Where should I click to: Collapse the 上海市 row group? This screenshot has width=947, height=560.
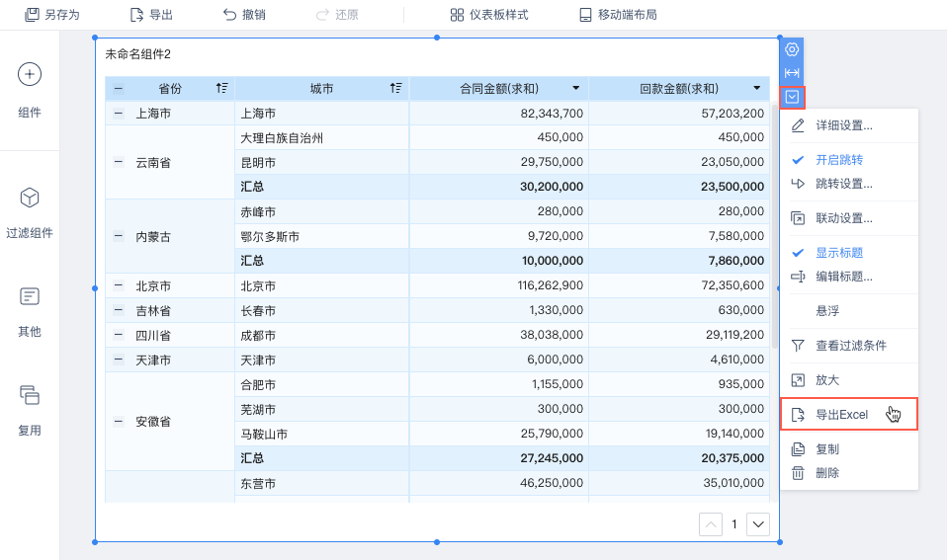(119, 113)
